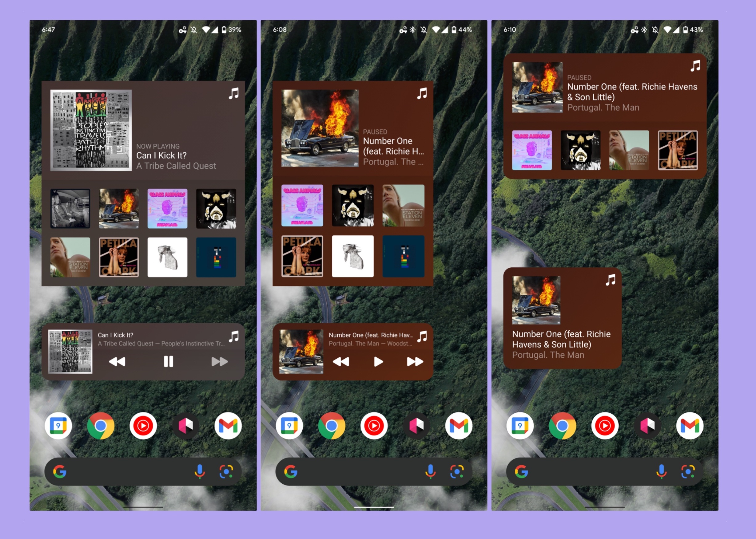Image resolution: width=756 pixels, height=539 pixels.
Task: Open dark blue rainbow album on middle phone
Action: 403,256
